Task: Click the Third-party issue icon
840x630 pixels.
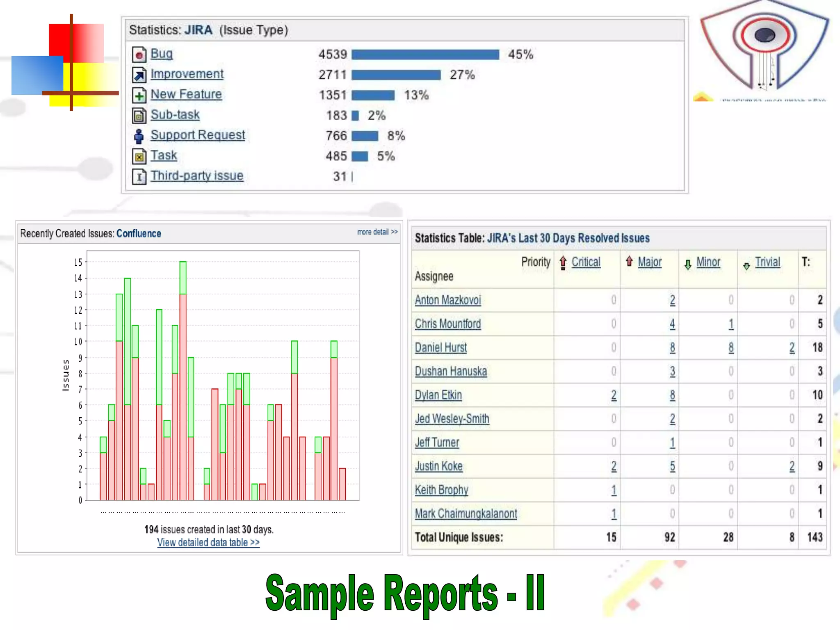Action: coord(139,177)
